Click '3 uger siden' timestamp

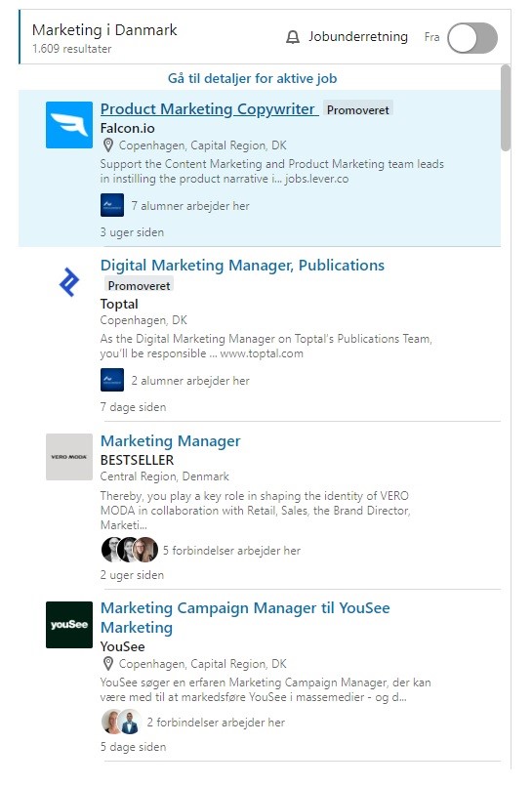pyautogui.click(x=132, y=232)
